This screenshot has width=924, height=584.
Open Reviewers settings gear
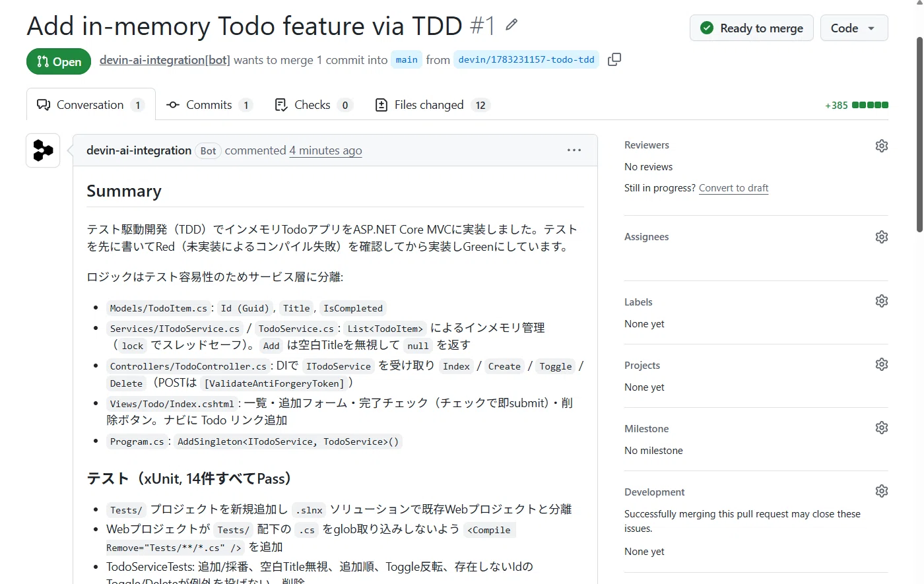click(x=882, y=146)
